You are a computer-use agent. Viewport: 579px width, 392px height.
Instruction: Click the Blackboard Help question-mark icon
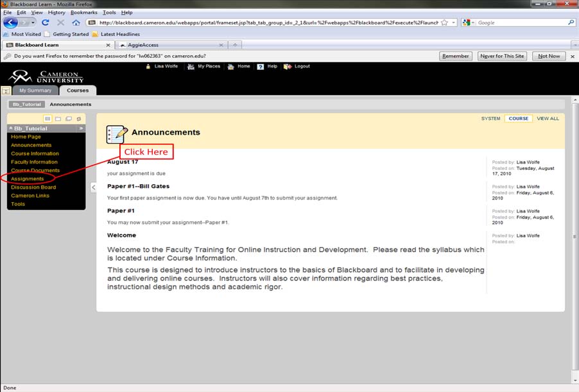pos(261,67)
